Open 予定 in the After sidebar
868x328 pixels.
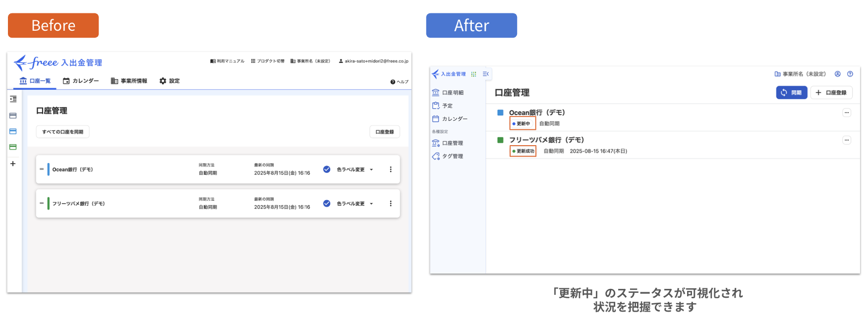pyautogui.click(x=442, y=106)
